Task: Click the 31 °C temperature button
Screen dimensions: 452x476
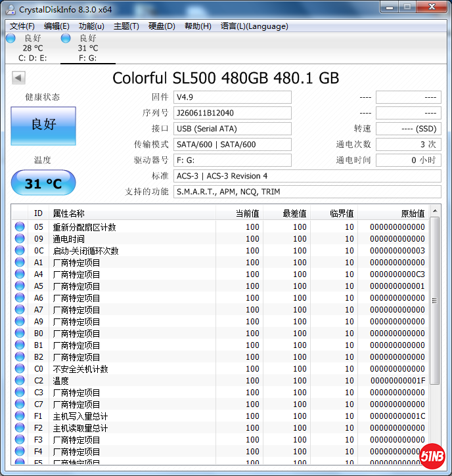Action: click(x=43, y=183)
